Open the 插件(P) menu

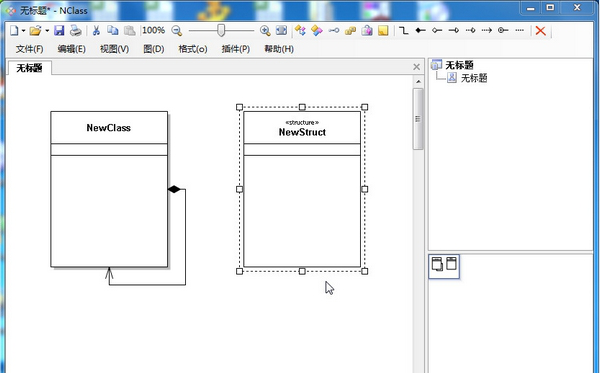(x=236, y=49)
